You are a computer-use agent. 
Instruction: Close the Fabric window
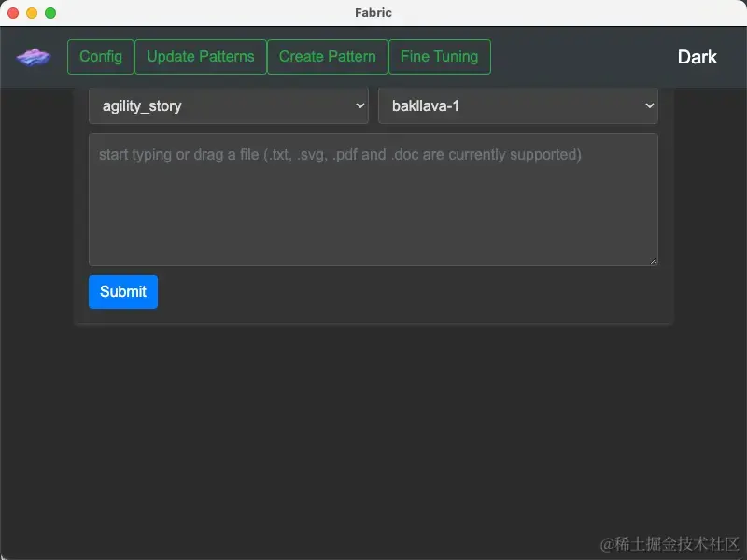point(13,13)
